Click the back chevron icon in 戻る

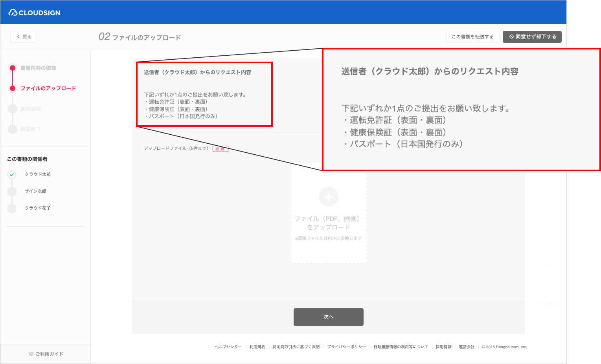tap(18, 37)
